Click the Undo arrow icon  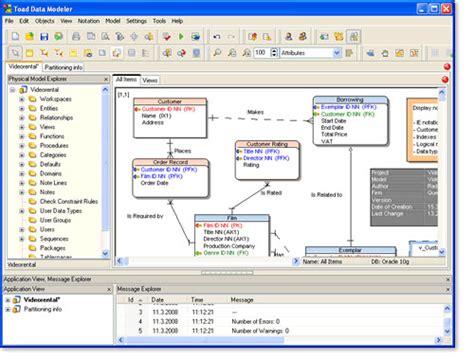tap(217, 36)
